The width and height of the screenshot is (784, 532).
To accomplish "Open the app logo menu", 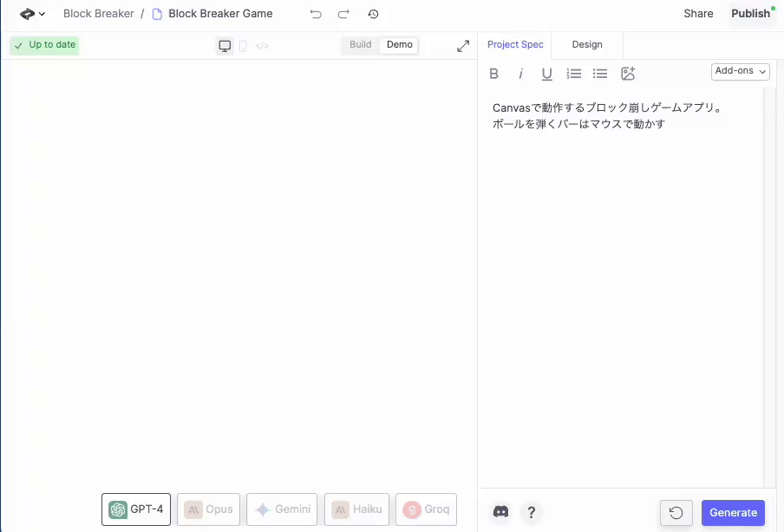I will [x=32, y=14].
